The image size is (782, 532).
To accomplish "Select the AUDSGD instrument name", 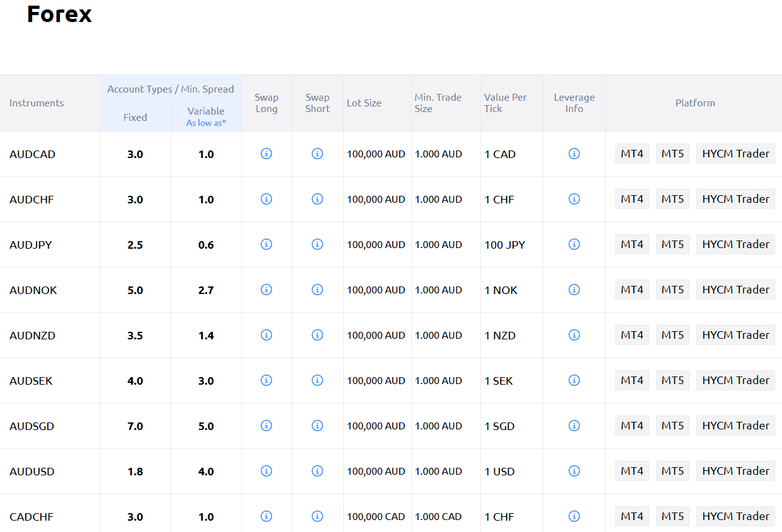I will tap(31, 426).
